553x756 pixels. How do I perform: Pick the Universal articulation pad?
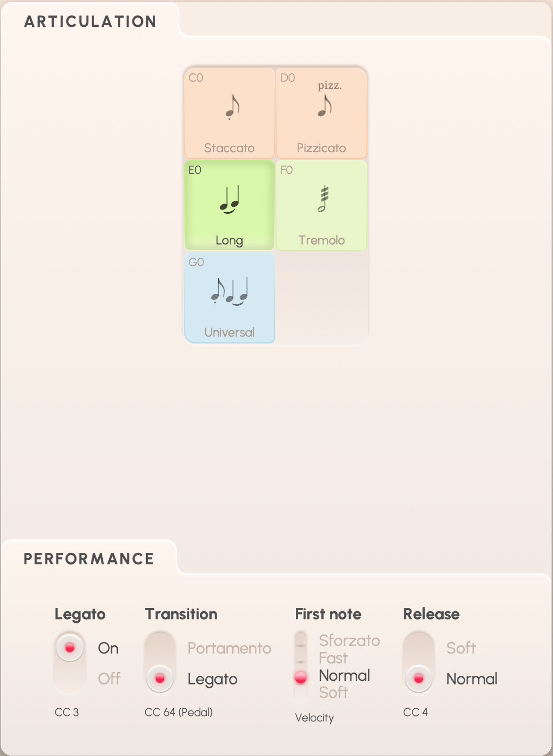click(x=229, y=297)
